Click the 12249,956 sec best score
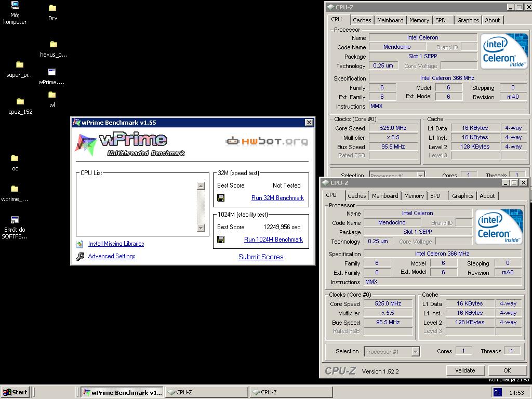This screenshot has width=532, height=399. pos(282,227)
